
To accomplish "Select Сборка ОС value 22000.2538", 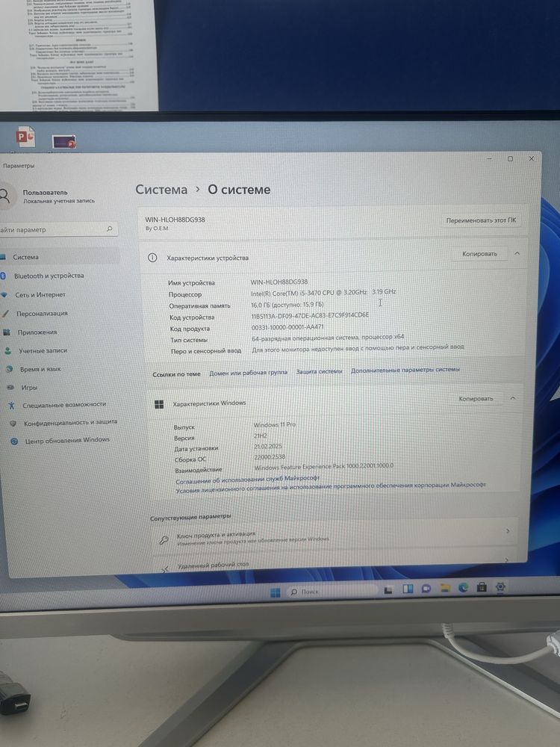I will click(270, 457).
